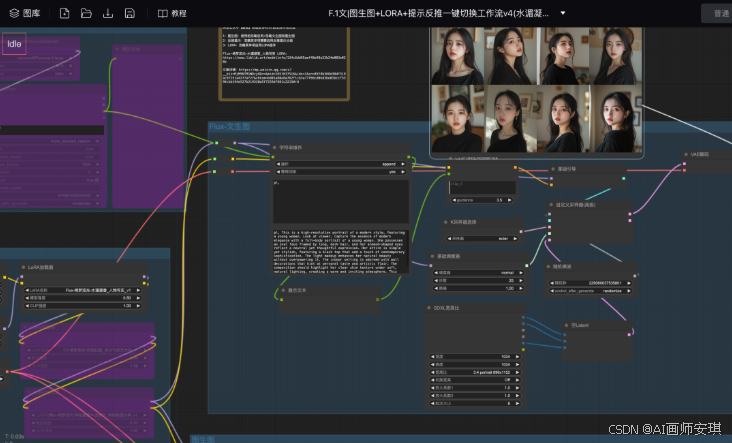Open the randomize control_after_generate combo
Image resolution: width=732 pixels, height=443 pixels.
(591, 291)
